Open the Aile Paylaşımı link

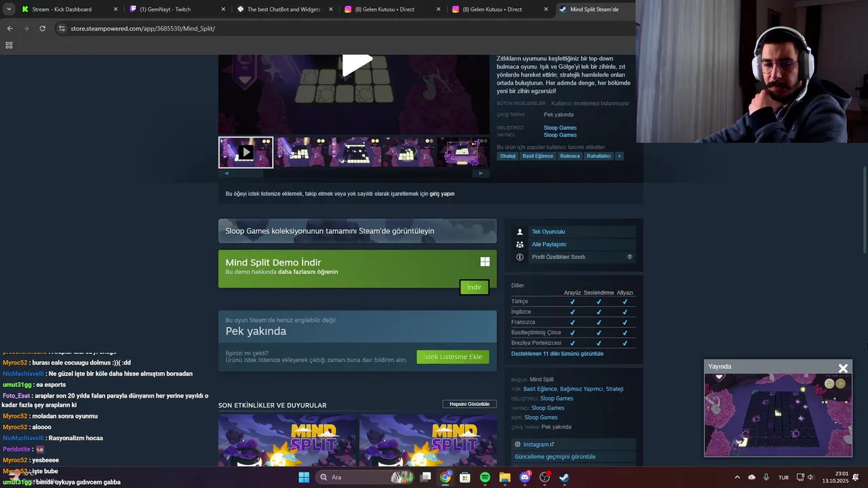pyautogui.click(x=549, y=244)
